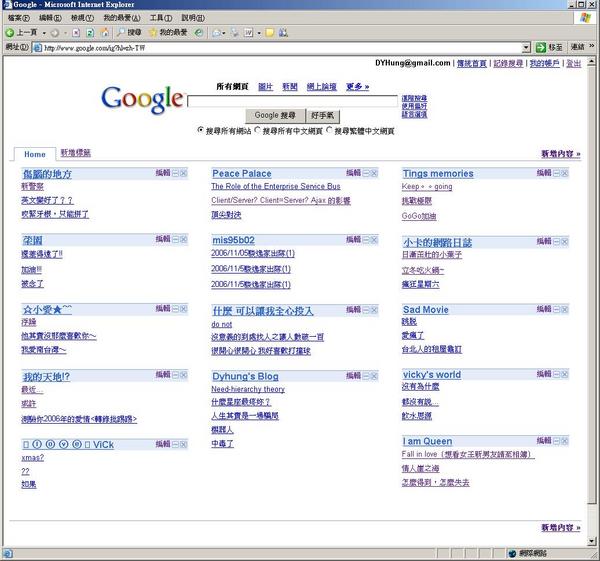Close the I am Queen gadget
The image size is (600, 561).
(565, 441)
